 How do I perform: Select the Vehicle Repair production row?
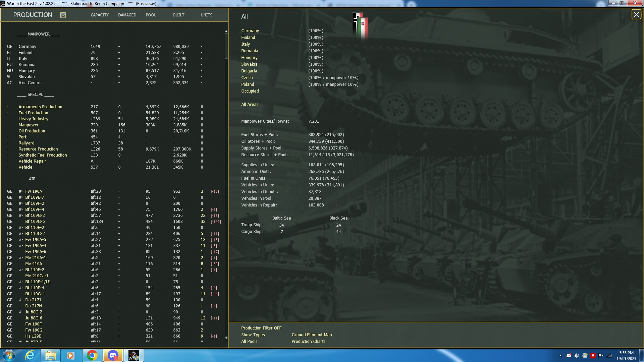[x=32, y=161]
